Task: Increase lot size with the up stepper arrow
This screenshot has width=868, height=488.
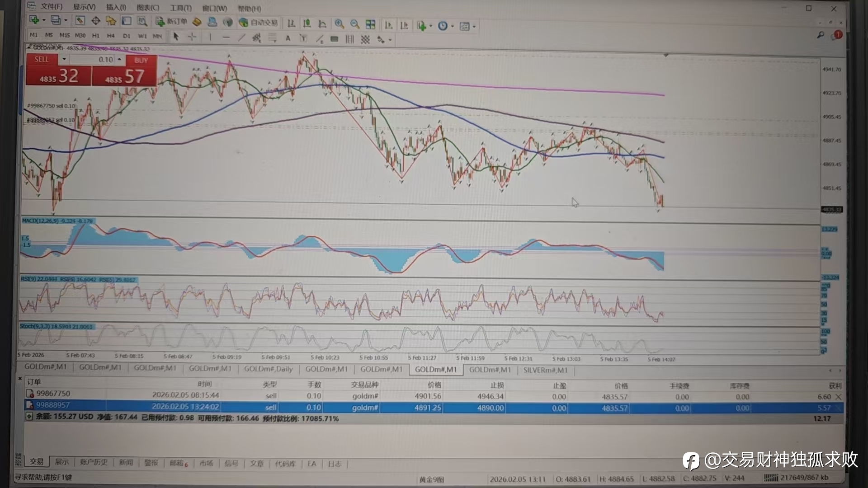Action: [x=119, y=59]
